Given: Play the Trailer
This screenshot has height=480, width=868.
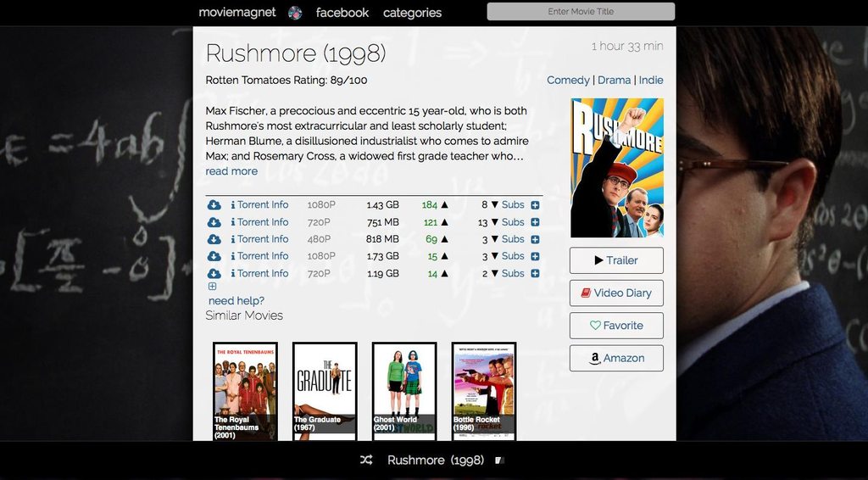Looking at the screenshot, I should click(616, 260).
